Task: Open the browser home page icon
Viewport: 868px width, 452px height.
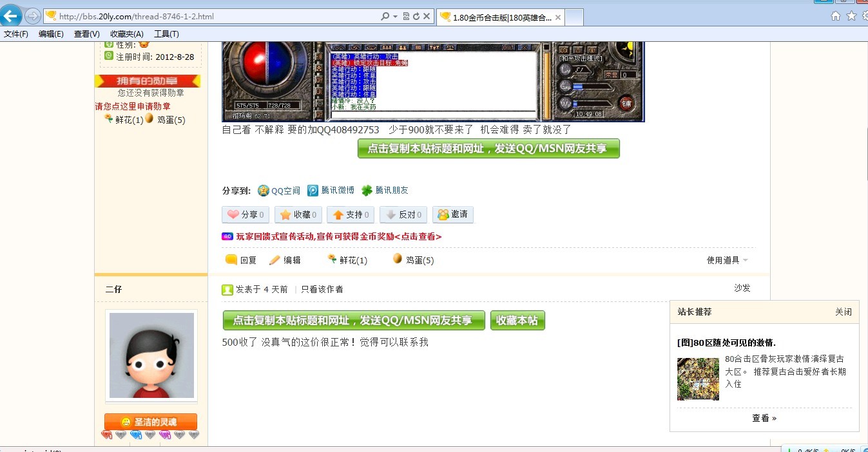Action: click(x=836, y=16)
